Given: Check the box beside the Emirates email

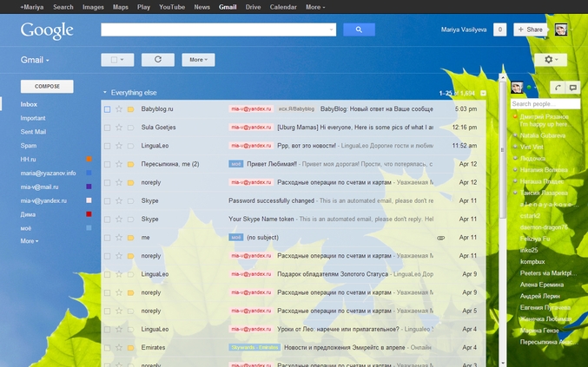Looking at the screenshot, I should pos(107,347).
